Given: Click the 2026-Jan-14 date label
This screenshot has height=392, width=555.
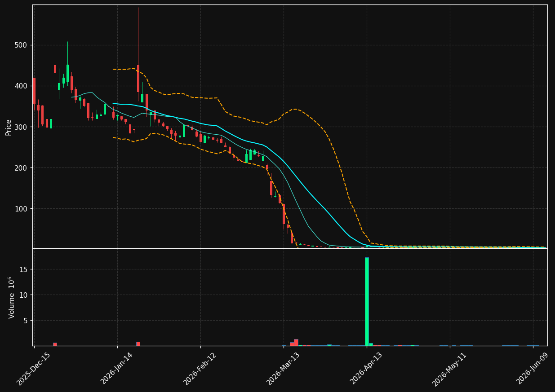Looking at the screenshot, I should click(x=117, y=369).
